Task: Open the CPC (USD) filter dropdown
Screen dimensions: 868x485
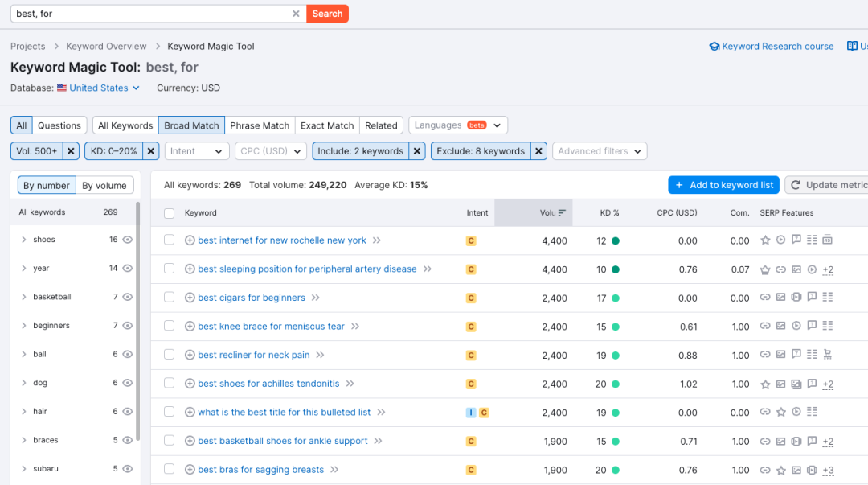Action: tap(271, 151)
